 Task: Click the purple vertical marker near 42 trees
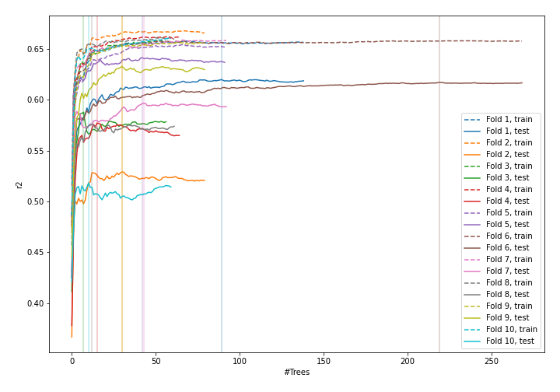[x=143, y=184]
